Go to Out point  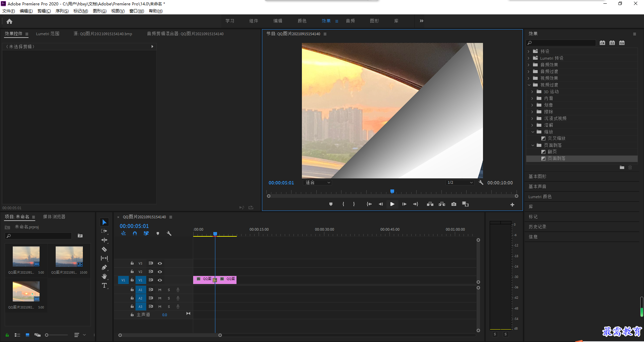point(416,204)
